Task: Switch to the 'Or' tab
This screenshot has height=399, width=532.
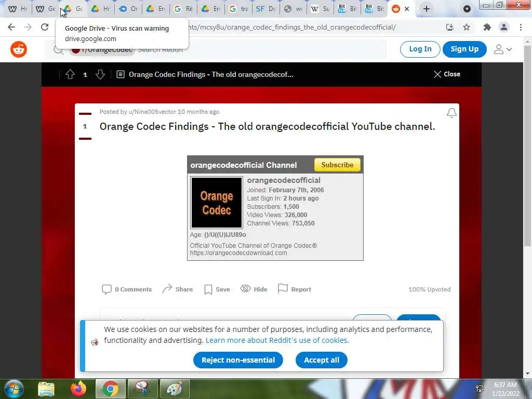Action: (x=128, y=9)
